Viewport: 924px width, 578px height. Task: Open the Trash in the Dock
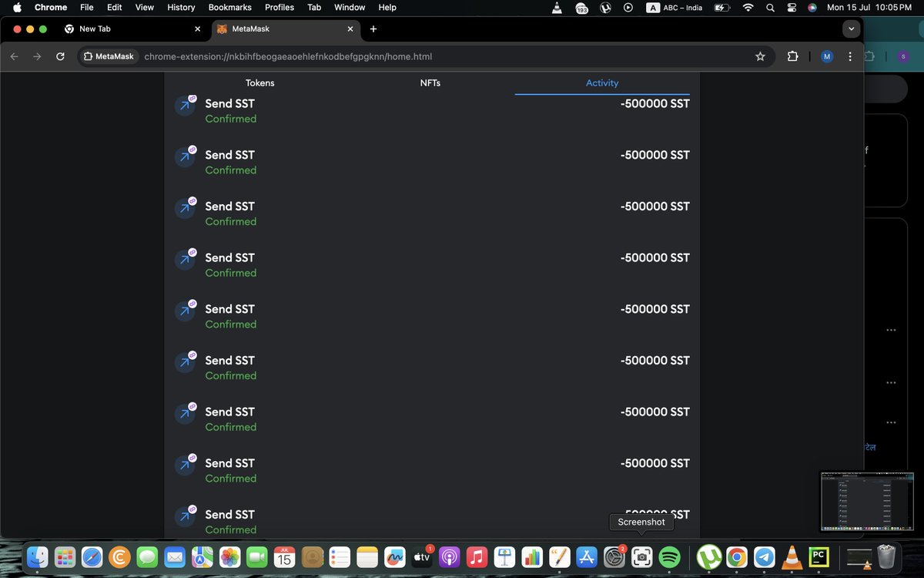886,556
